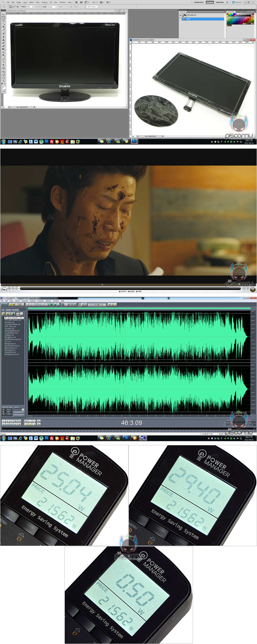Screen dimensions: 257x644
Task: Click the Cool Edit Rewind button
Action: point(7,424)
